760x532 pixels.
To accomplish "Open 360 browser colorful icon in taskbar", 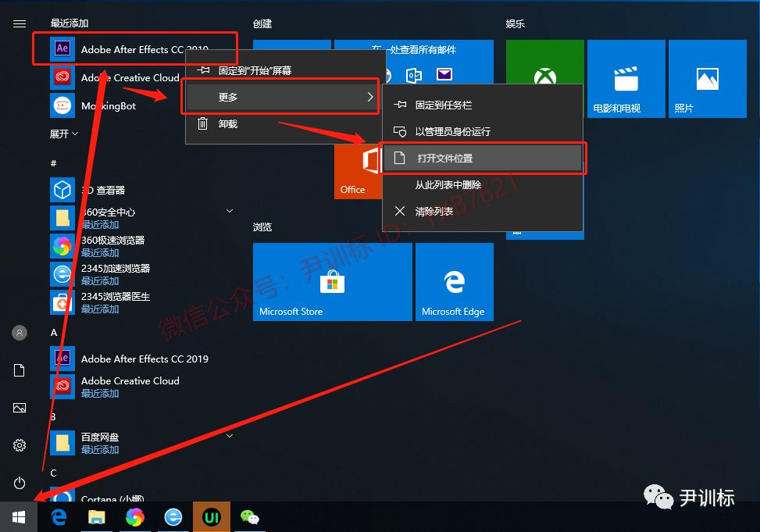I will [x=135, y=517].
